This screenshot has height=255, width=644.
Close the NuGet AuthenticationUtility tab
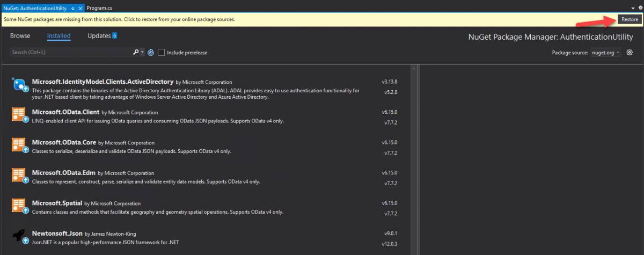(x=80, y=9)
